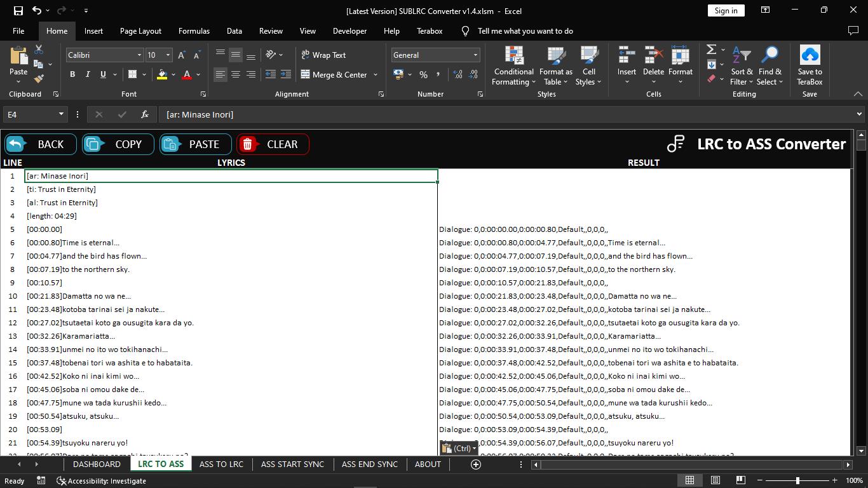Click the New sheet plus icon

pyautogui.click(x=475, y=464)
